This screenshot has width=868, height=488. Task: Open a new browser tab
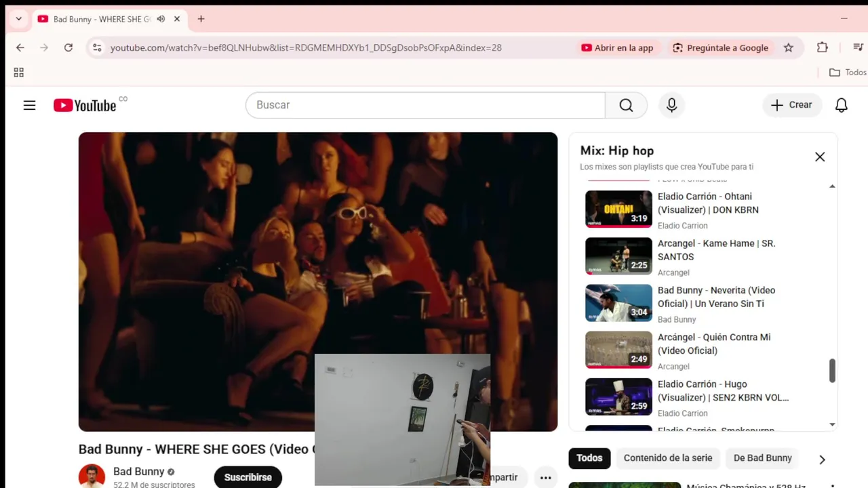[x=201, y=19]
